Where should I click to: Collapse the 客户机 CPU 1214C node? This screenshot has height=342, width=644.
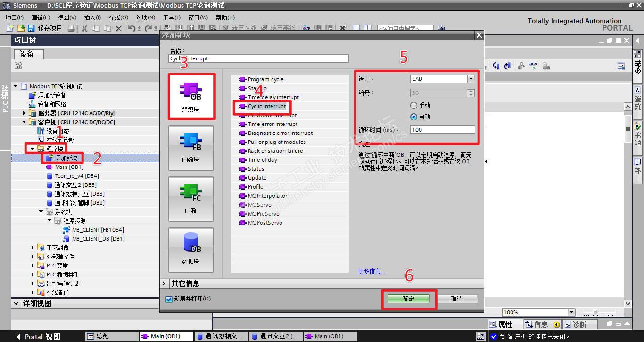coord(25,122)
